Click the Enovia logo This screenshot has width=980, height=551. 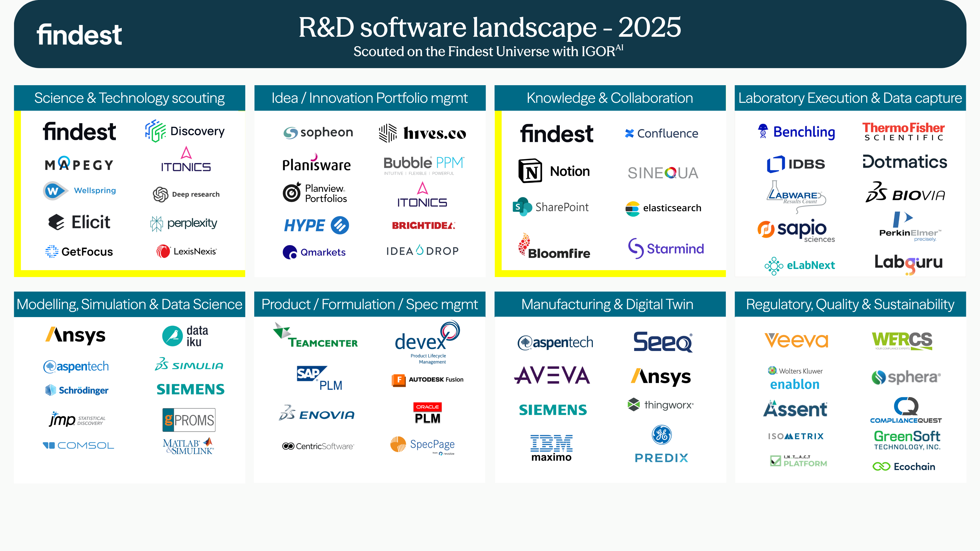pyautogui.click(x=316, y=413)
